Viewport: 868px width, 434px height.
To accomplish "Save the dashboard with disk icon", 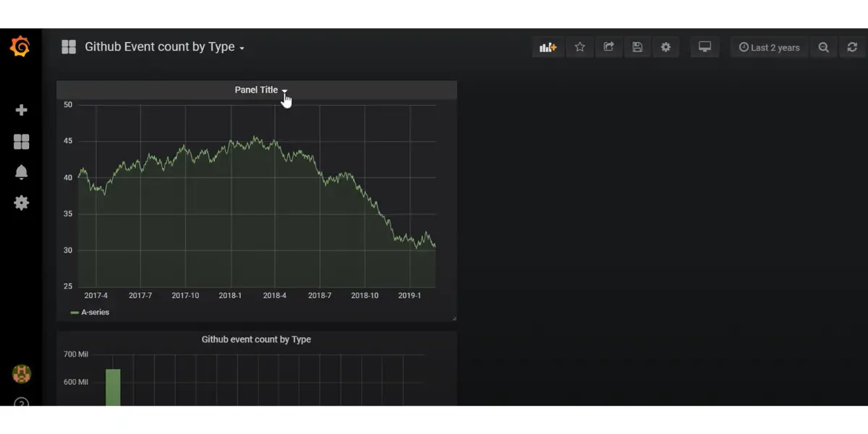I will click(637, 47).
